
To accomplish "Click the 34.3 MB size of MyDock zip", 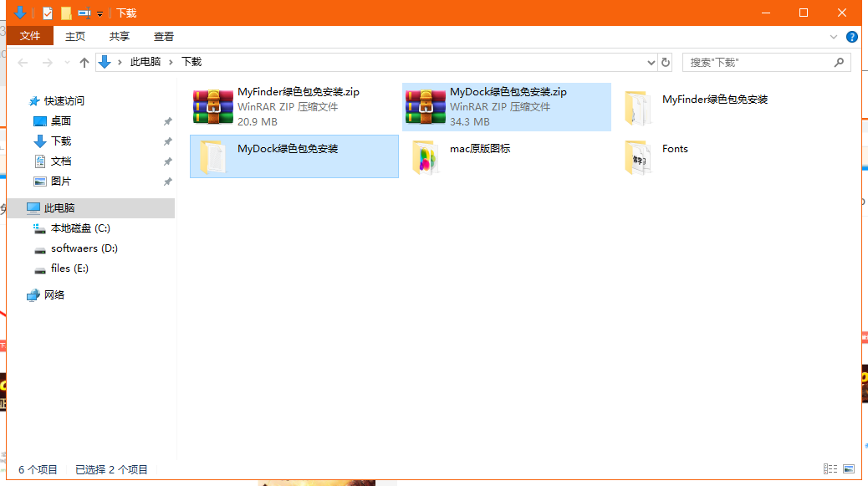I will pyautogui.click(x=469, y=122).
